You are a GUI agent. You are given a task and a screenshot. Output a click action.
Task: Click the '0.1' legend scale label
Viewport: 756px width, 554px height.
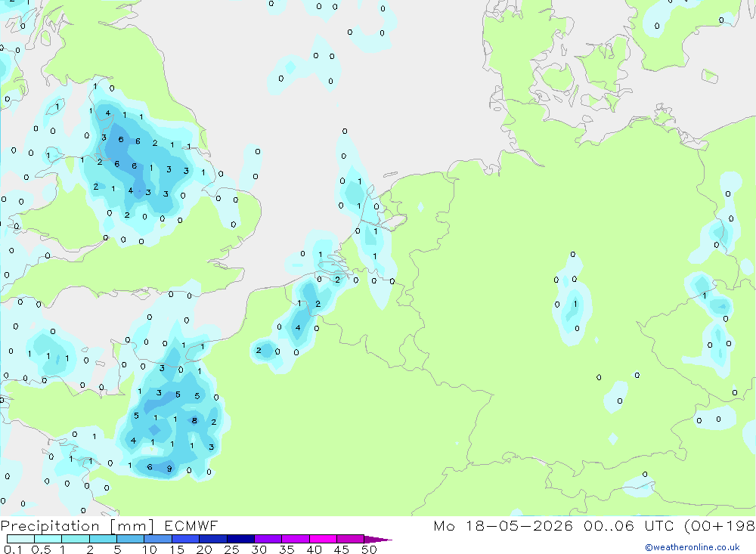tap(13, 549)
